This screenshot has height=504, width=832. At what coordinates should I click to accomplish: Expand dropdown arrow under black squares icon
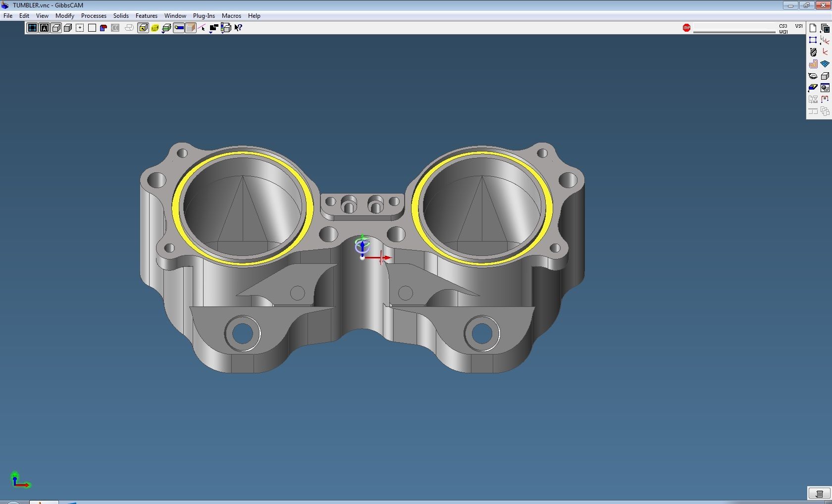[211, 33]
